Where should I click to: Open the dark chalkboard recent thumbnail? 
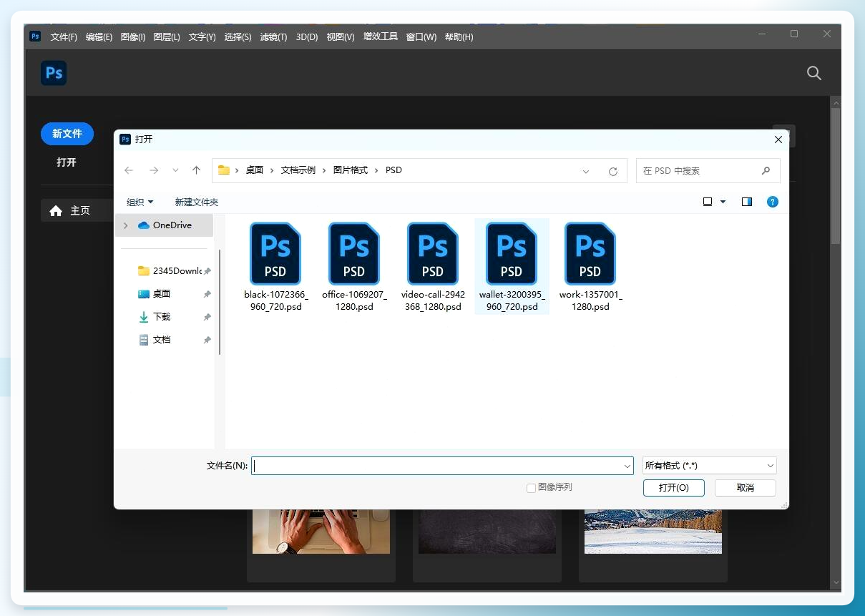(x=487, y=532)
